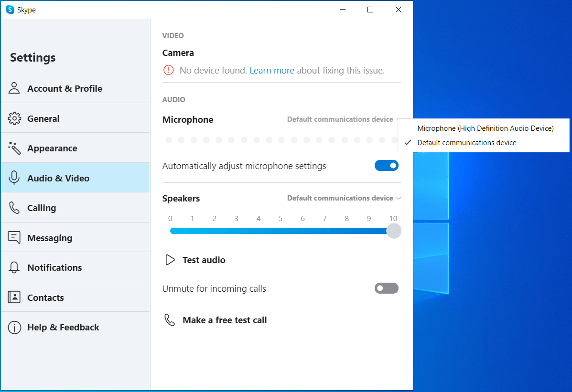Open Help & Feedback section
The height and width of the screenshot is (392, 572).
[x=75, y=327]
